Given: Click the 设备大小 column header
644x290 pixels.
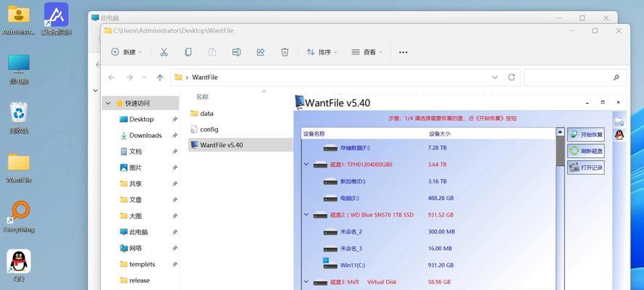Looking at the screenshot, I should (491, 133).
